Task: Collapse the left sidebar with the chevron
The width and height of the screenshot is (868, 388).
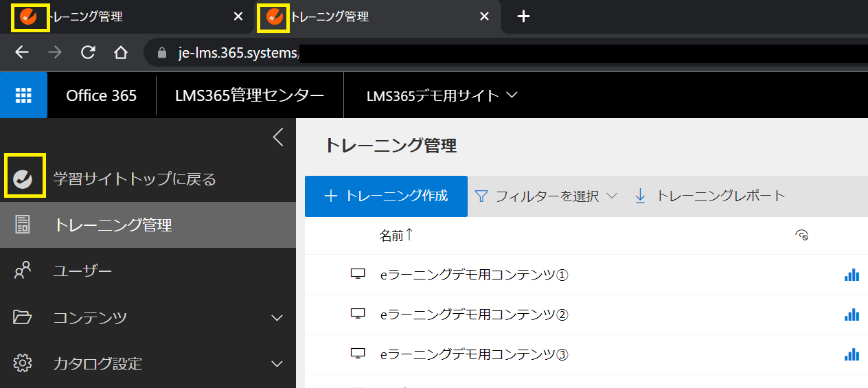Action: [278, 137]
